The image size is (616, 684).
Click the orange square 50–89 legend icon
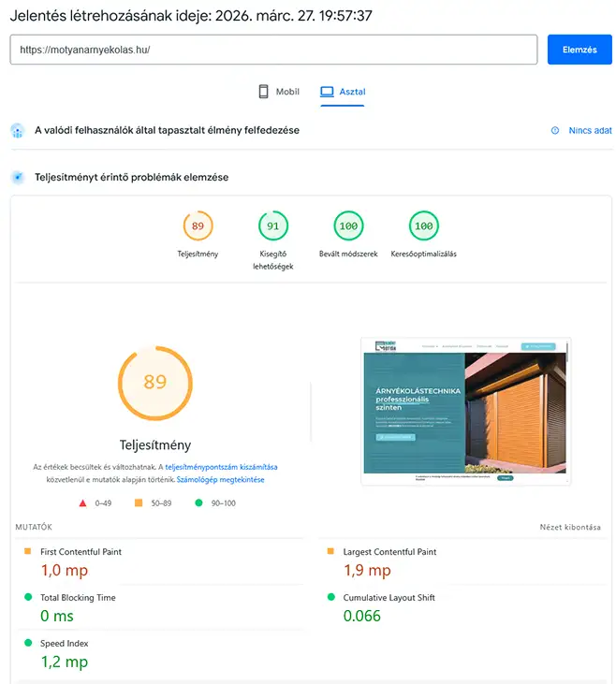click(x=139, y=503)
